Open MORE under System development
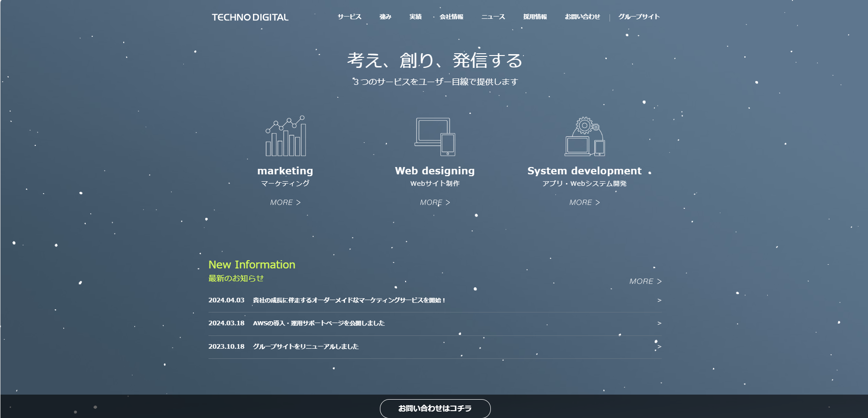 584,202
